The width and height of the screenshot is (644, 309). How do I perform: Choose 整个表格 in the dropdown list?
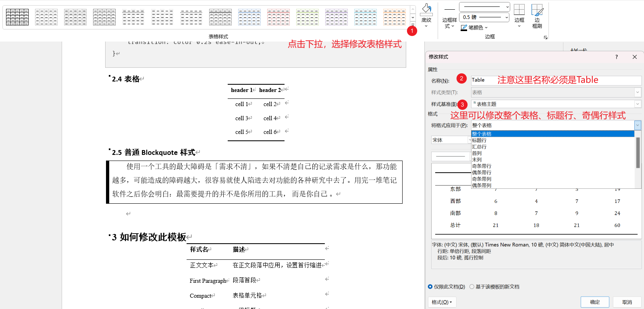click(x=553, y=134)
